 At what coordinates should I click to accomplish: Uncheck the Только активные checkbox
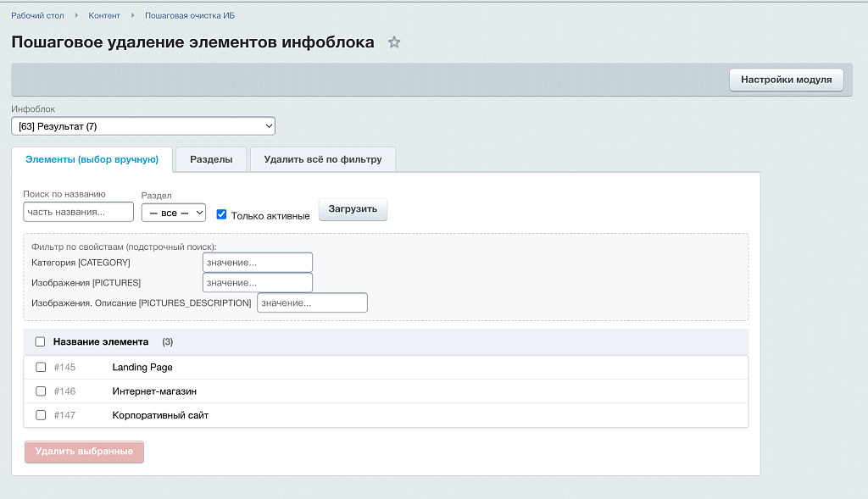(x=221, y=214)
